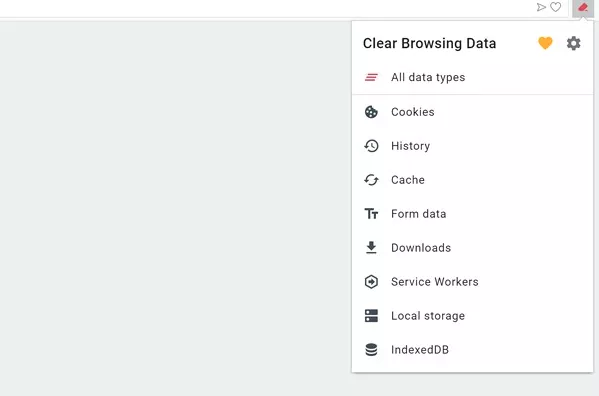The height and width of the screenshot is (396, 599).
Task: Click the Service Workers hexagon icon
Action: 371,282
